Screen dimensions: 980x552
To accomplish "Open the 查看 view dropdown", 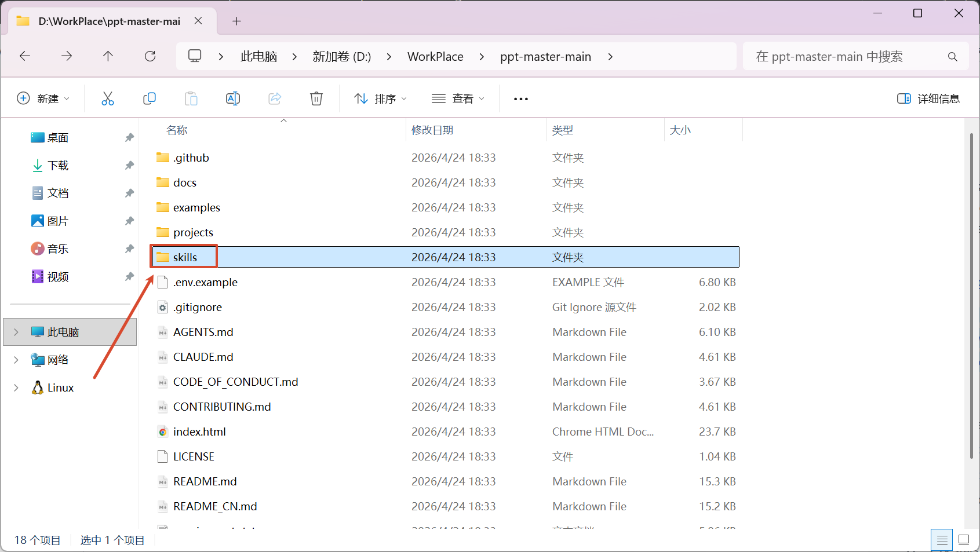I will [458, 98].
